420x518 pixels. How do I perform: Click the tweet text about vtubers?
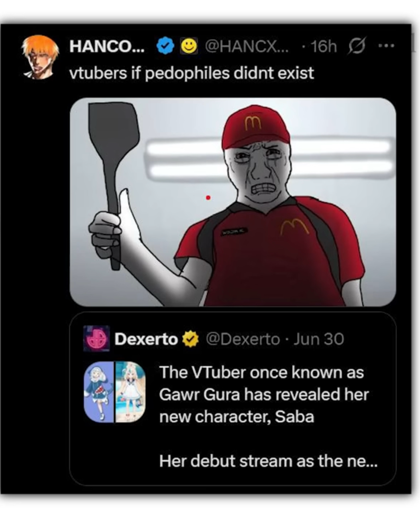pos(192,73)
